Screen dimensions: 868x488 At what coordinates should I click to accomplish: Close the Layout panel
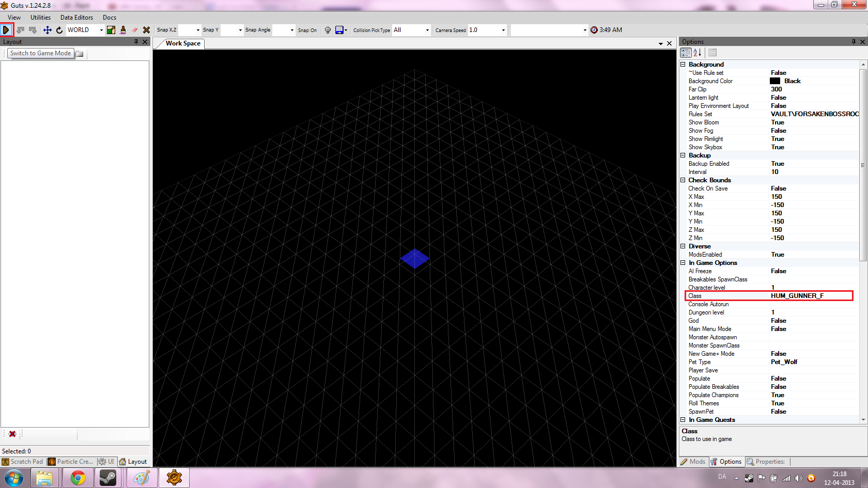145,42
